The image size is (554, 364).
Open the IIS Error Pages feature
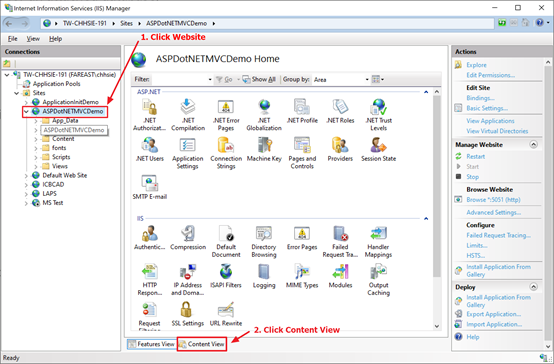click(x=302, y=238)
